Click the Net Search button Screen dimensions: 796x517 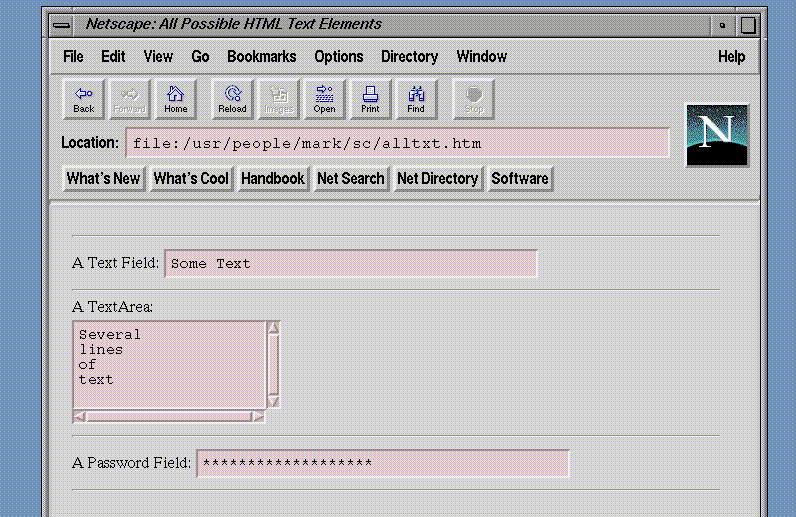[350, 179]
